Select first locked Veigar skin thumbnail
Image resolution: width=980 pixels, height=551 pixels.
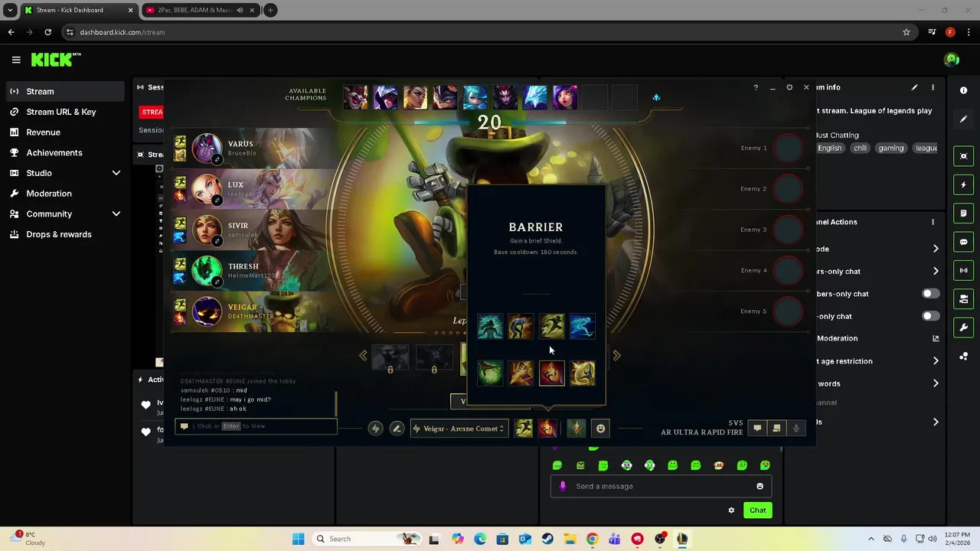[x=390, y=358]
